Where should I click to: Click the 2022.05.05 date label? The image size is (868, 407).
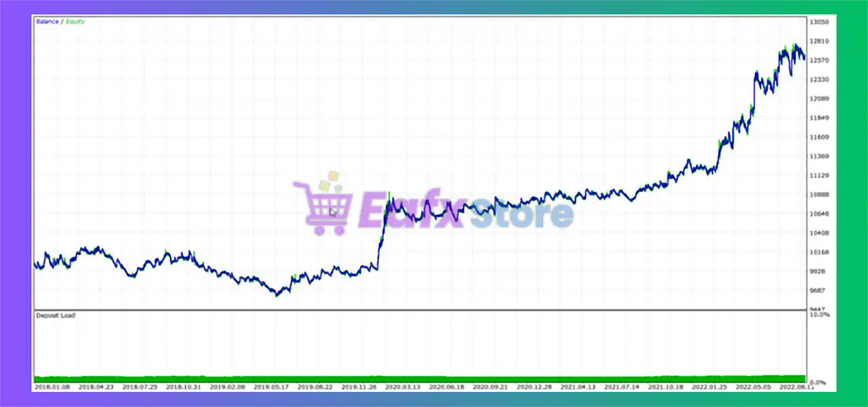pos(752,387)
